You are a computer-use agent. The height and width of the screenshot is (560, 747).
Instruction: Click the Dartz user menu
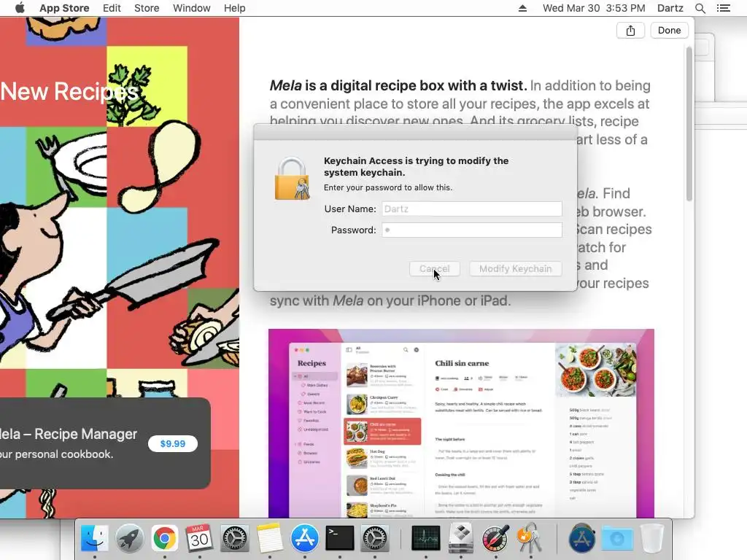(x=670, y=8)
